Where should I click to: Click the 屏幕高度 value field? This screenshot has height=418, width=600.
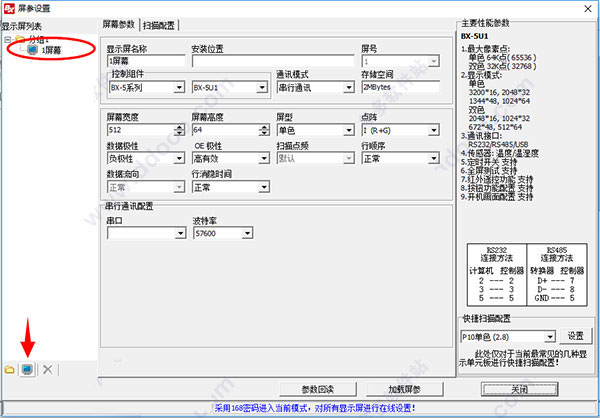225,130
